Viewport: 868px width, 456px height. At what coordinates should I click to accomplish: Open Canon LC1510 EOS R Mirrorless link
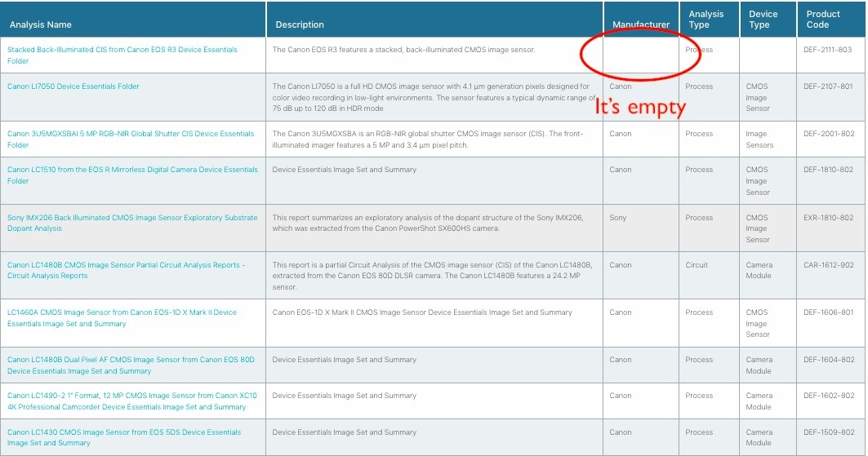132,175
